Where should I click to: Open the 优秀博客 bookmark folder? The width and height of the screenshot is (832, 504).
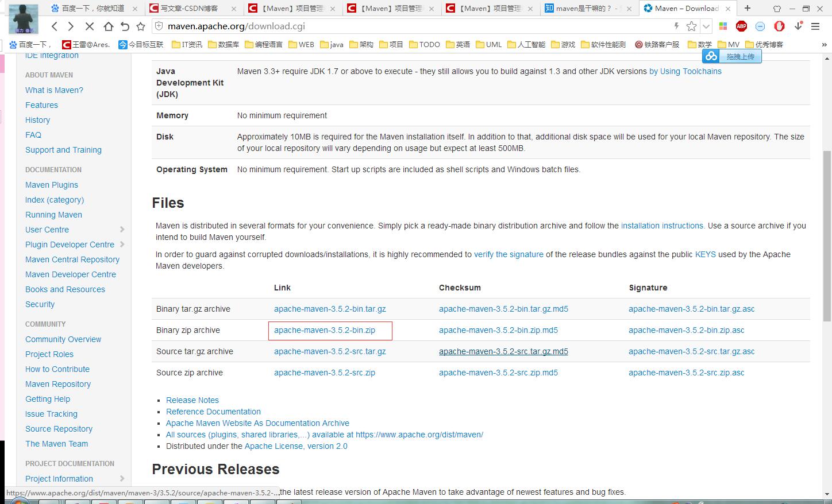(764, 44)
